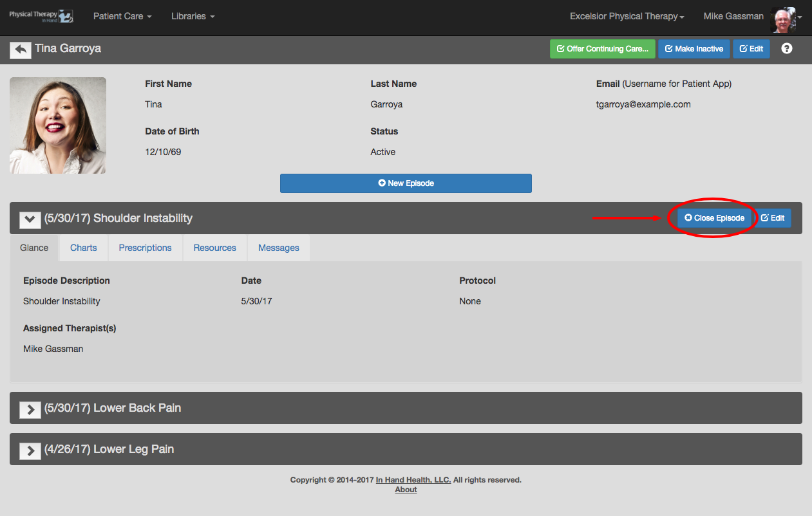Click the back arrow icon beside Tina Garroya

(21, 50)
